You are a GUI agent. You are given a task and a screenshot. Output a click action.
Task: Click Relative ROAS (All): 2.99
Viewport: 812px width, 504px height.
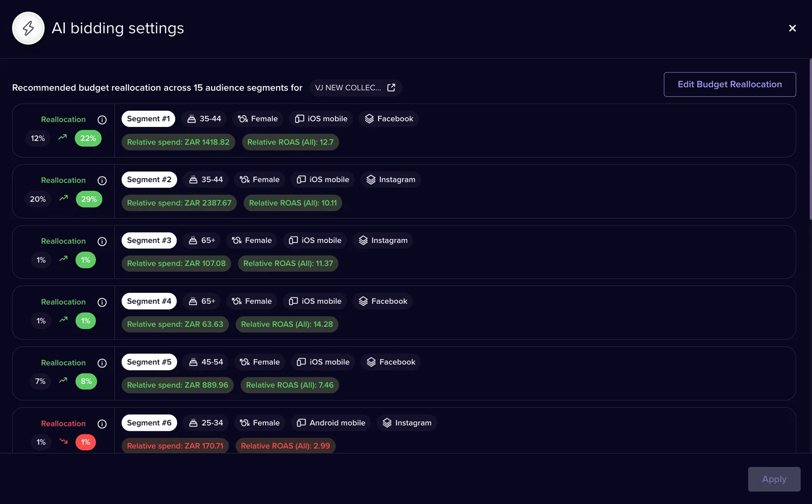pos(285,446)
